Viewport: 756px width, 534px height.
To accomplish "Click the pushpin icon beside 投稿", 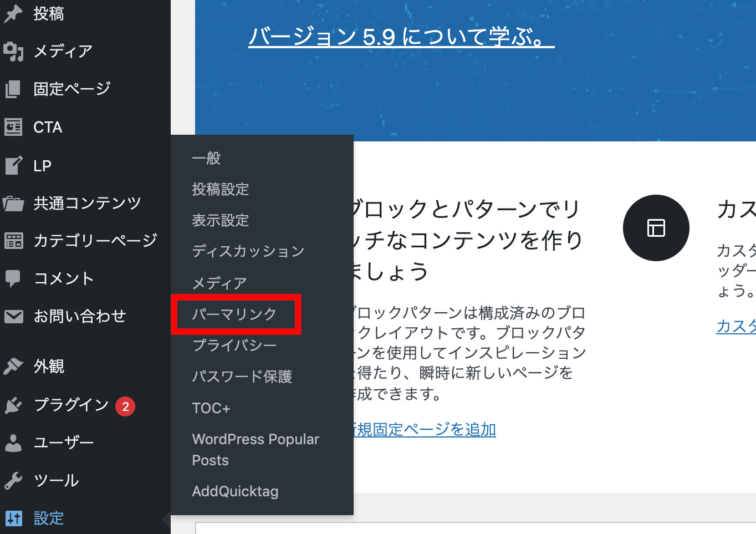I will (x=13, y=14).
